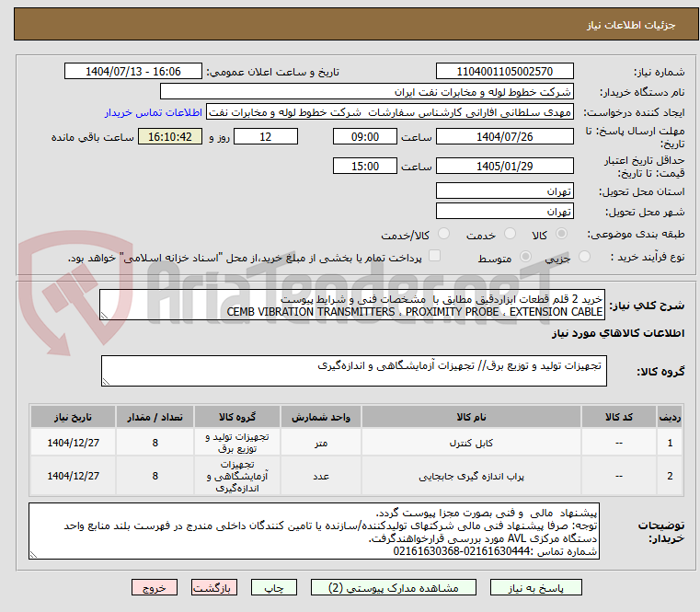Click the delivery province field تهران
The height and width of the screenshot is (612, 700).
504,191
